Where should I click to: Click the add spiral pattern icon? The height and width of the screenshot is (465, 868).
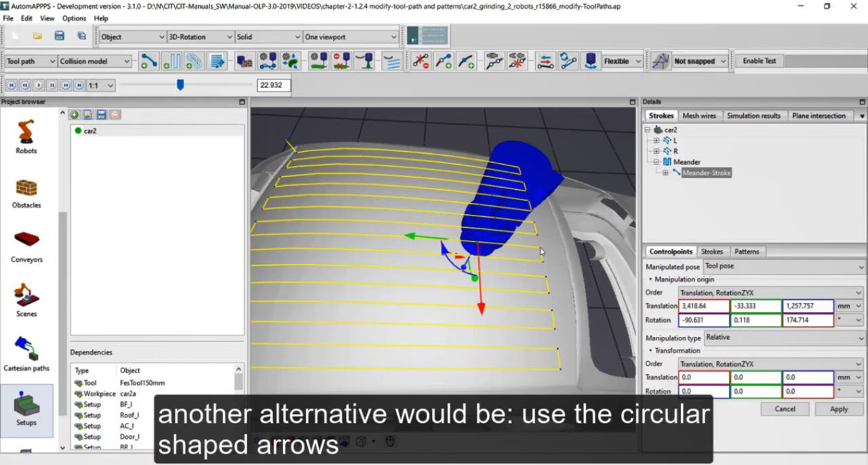point(194,61)
